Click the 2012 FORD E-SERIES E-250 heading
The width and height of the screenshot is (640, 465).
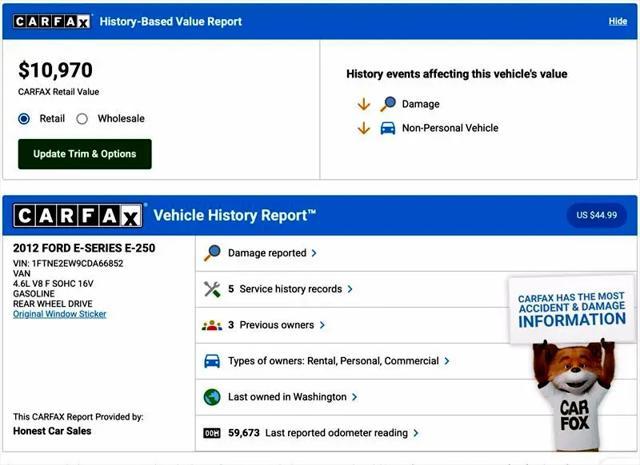click(84, 248)
